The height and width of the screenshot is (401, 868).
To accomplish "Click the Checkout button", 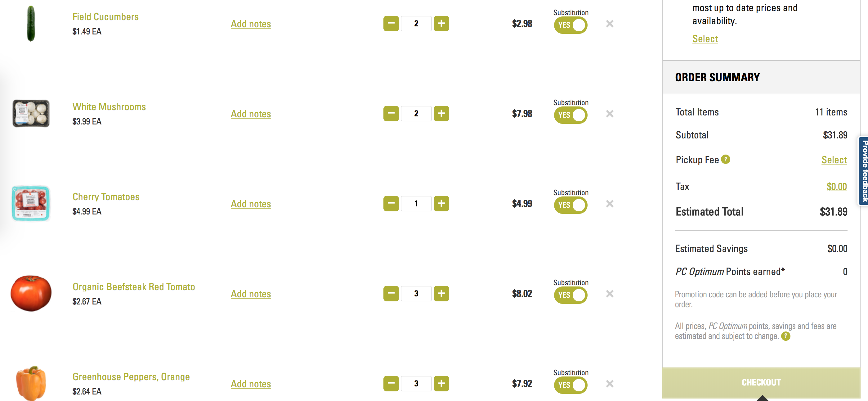I will tap(761, 382).
